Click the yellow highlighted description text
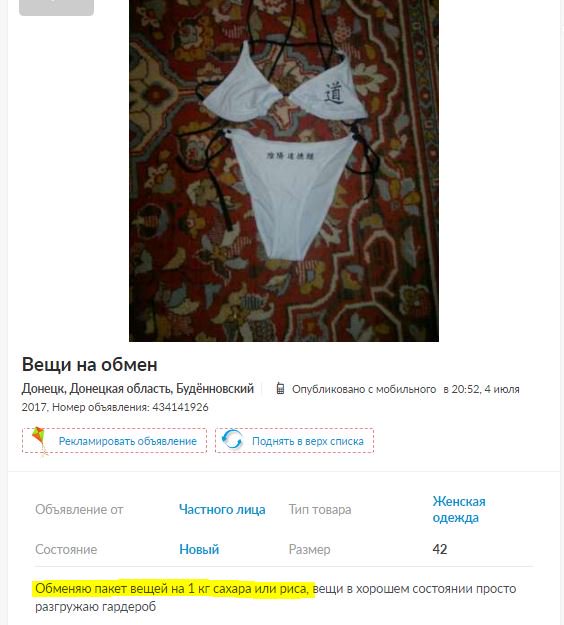The image size is (564, 625). click(172, 589)
